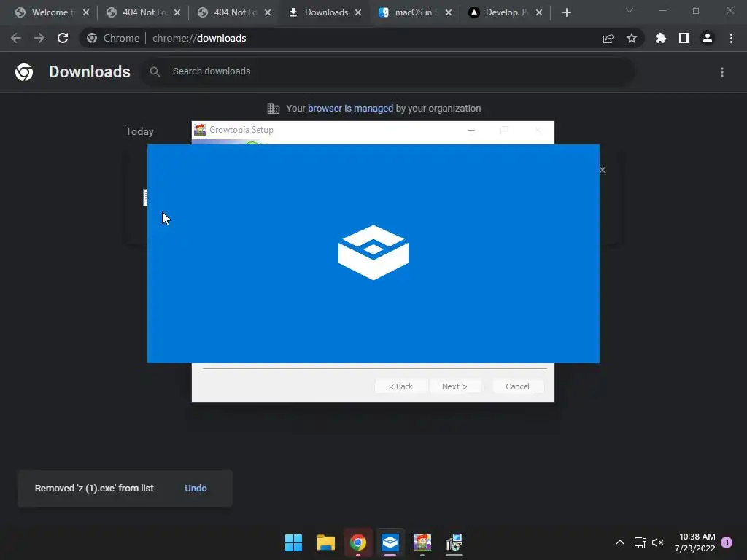This screenshot has height=560, width=747.
Task: Click the Growtopia taskbar icon
Action: pos(422,542)
